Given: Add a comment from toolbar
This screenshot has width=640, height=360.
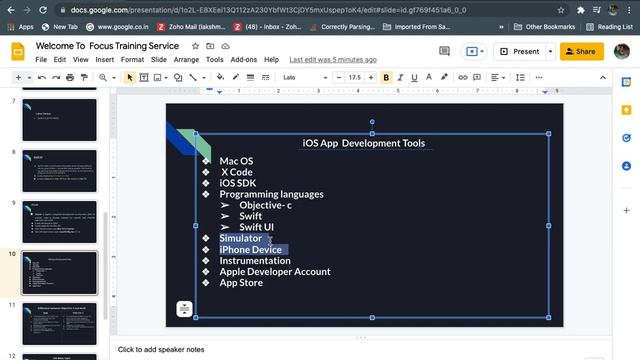Looking at the screenshot, I should (477, 78).
